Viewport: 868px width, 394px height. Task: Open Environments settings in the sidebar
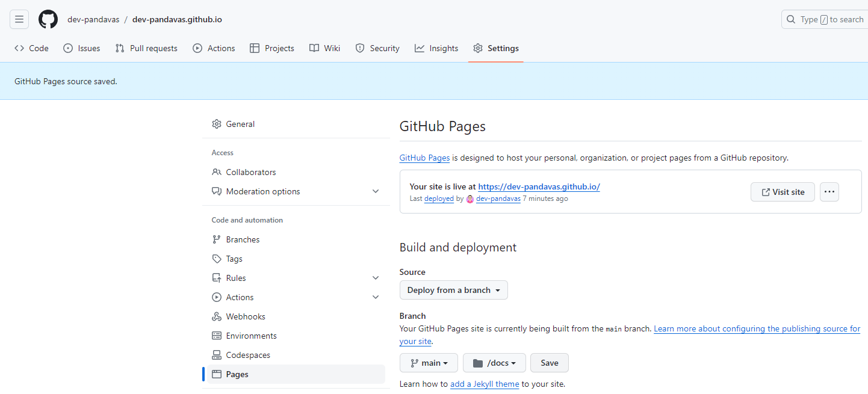[251, 335]
